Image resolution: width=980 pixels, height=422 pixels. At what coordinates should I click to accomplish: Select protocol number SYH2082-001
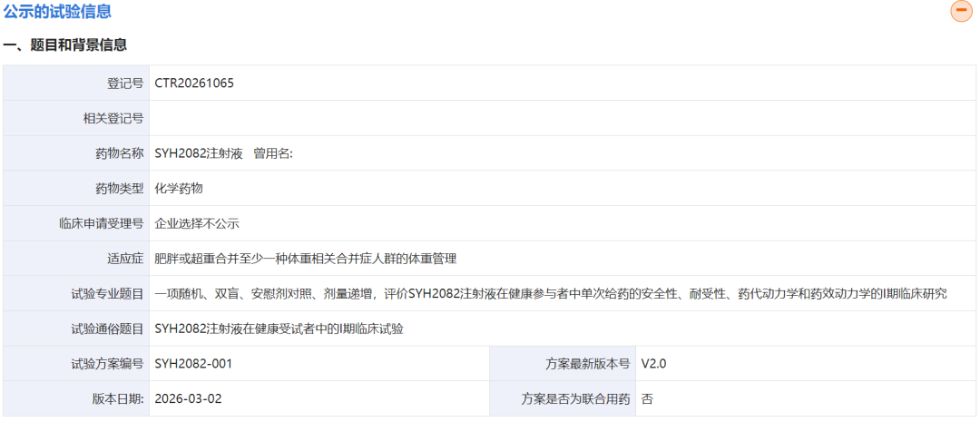[193, 364]
